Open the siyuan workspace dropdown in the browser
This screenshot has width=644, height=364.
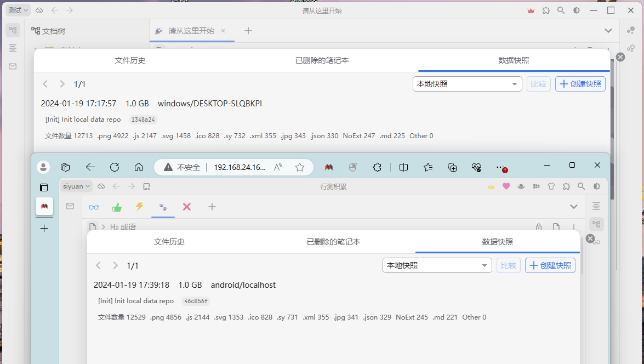[76, 186]
